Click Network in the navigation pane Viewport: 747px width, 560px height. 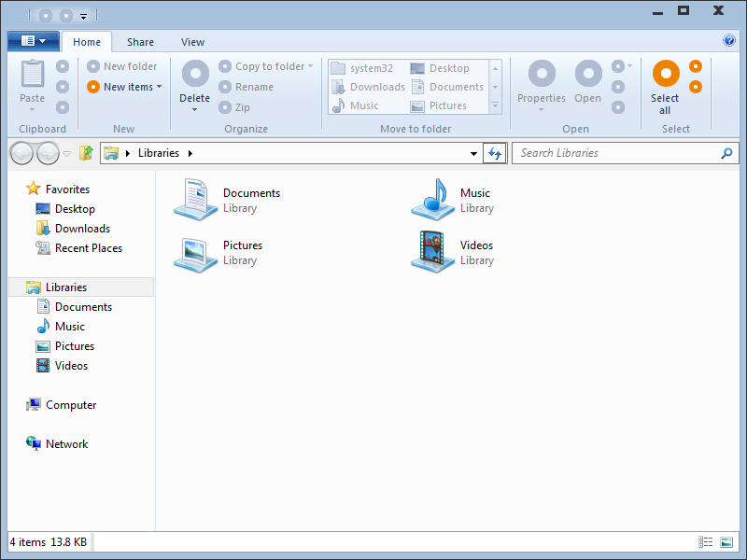click(66, 444)
